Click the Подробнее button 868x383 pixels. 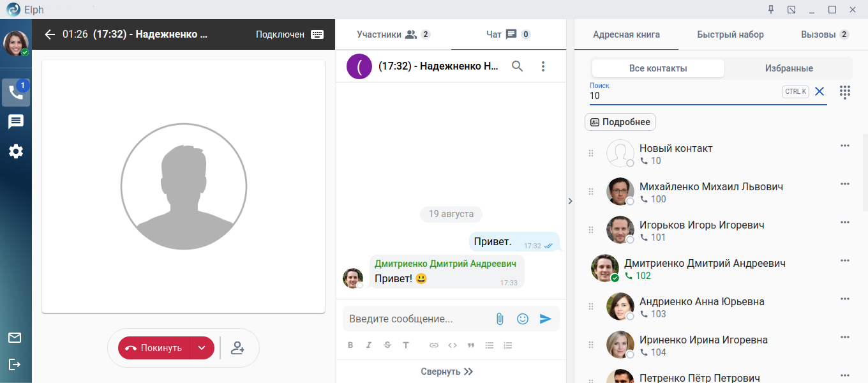coord(620,122)
